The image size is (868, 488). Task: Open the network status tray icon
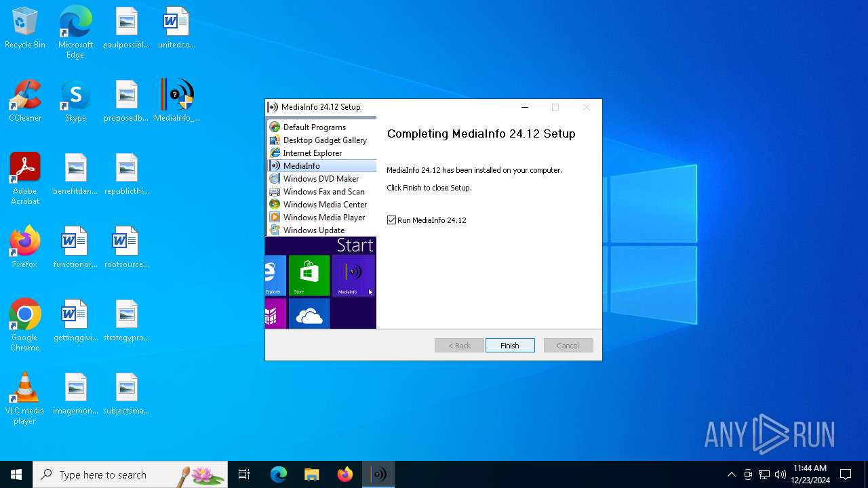click(764, 474)
